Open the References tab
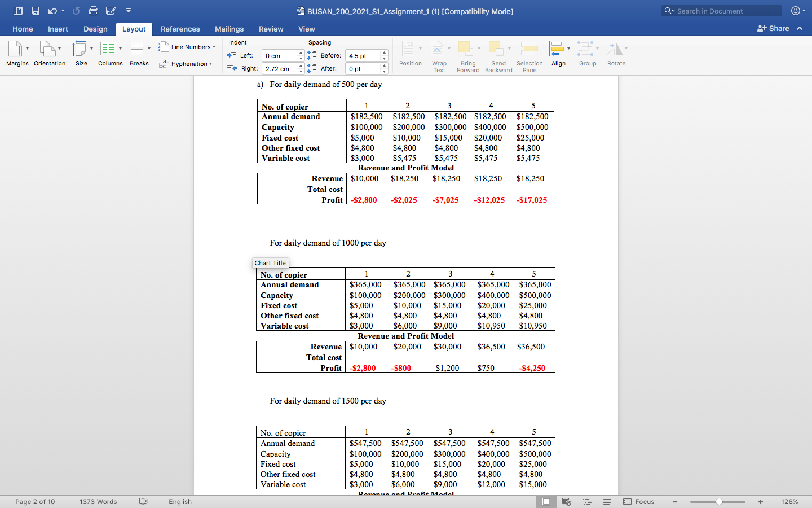 [180, 29]
